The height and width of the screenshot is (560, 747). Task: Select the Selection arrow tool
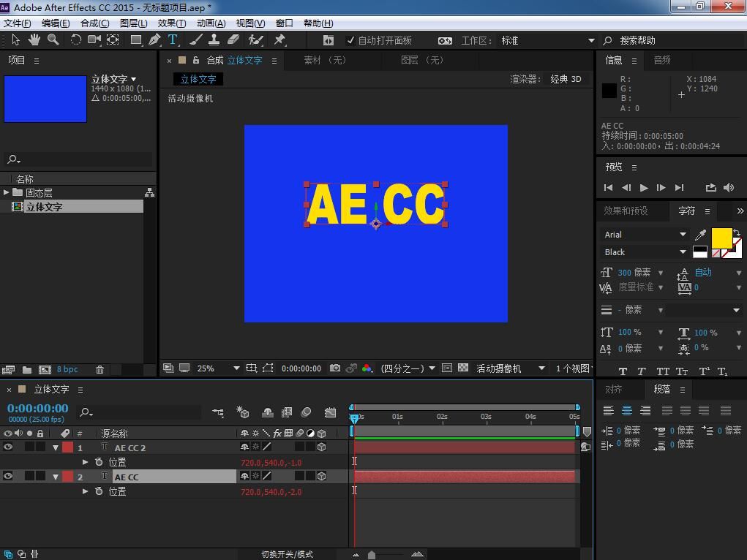[x=15, y=40]
